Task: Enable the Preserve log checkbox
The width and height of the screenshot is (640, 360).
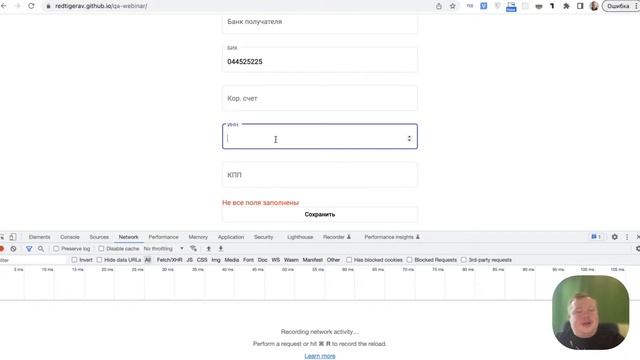Action: click(x=56, y=249)
